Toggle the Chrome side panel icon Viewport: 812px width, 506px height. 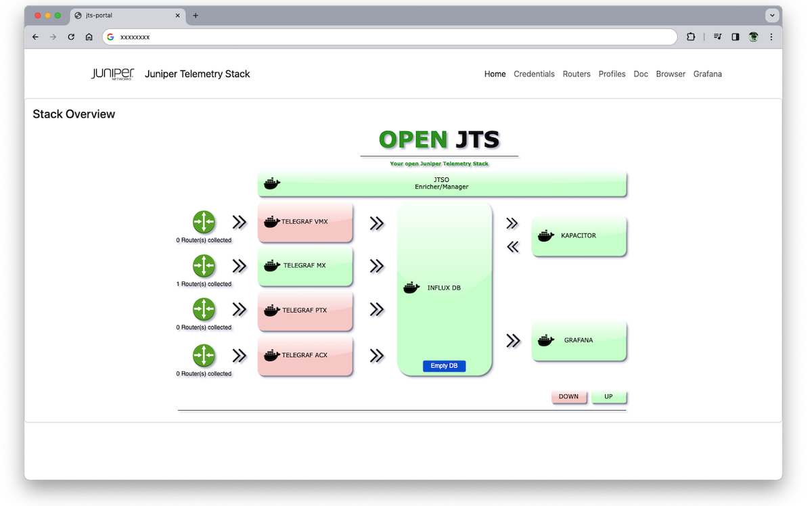point(736,37)
